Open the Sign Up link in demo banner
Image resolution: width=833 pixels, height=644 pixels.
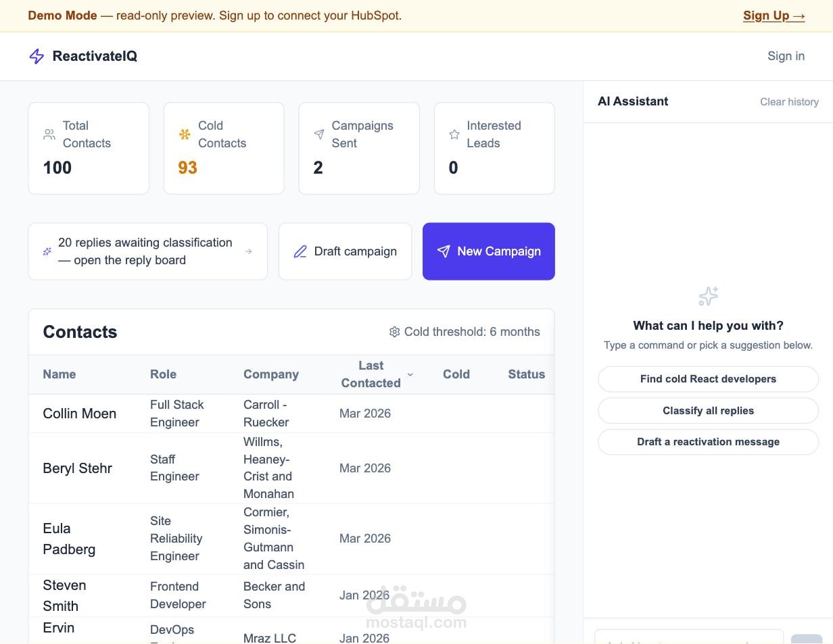pos(774,16)
